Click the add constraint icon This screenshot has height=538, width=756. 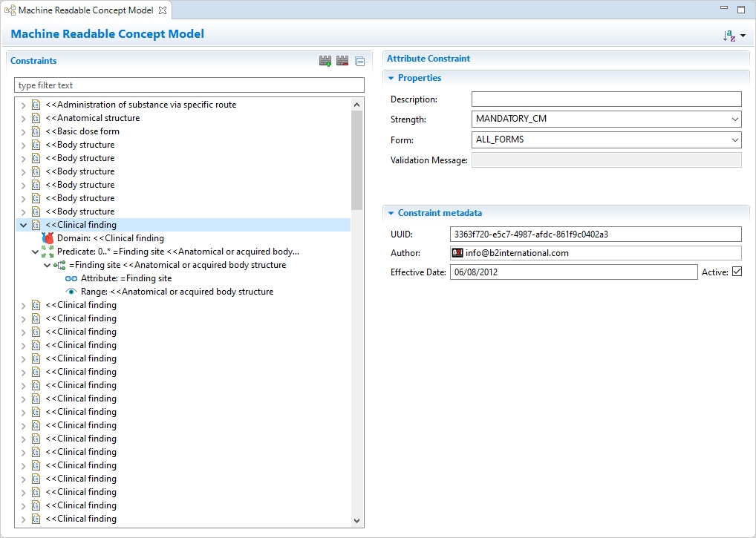tap(325, 61)
